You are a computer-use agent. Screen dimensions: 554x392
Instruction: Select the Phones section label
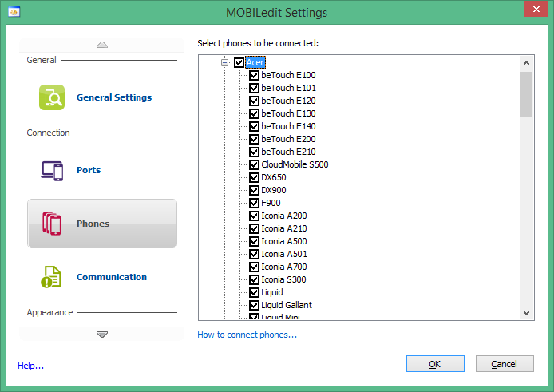(x=93, y=224)
